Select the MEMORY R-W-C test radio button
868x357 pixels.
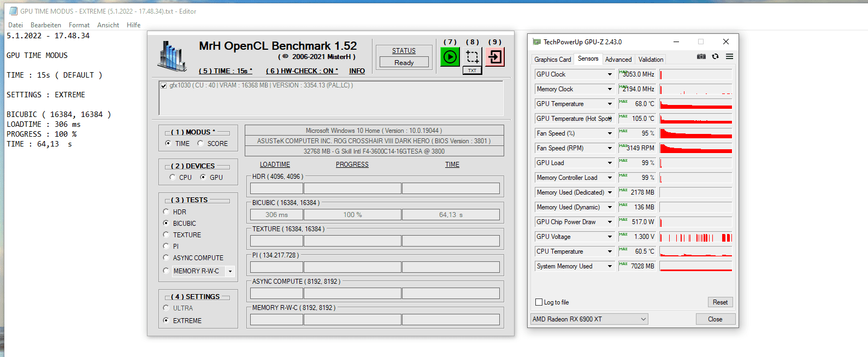point(166,271)
